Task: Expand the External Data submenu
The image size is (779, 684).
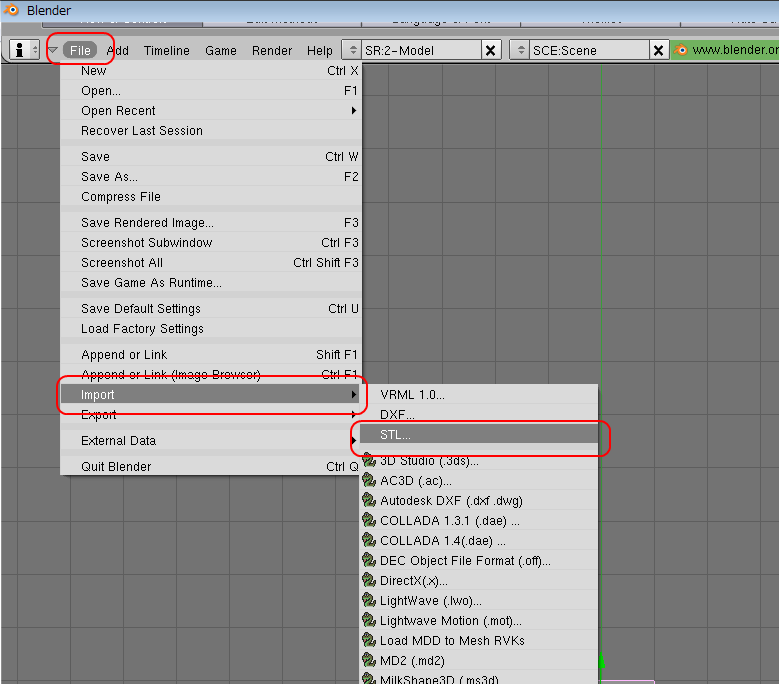Action: pyautogui.click(x=211, y=441)
